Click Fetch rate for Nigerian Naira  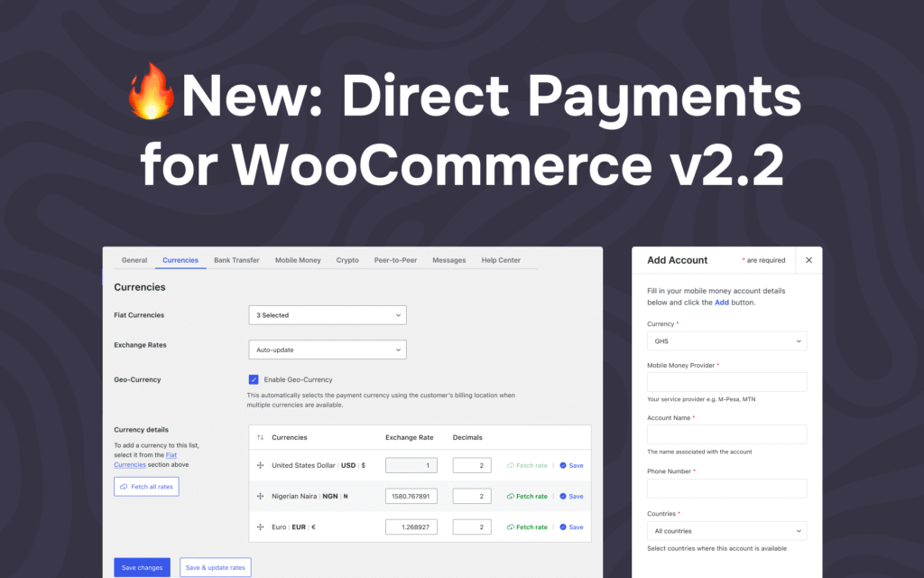pos(527,496)
